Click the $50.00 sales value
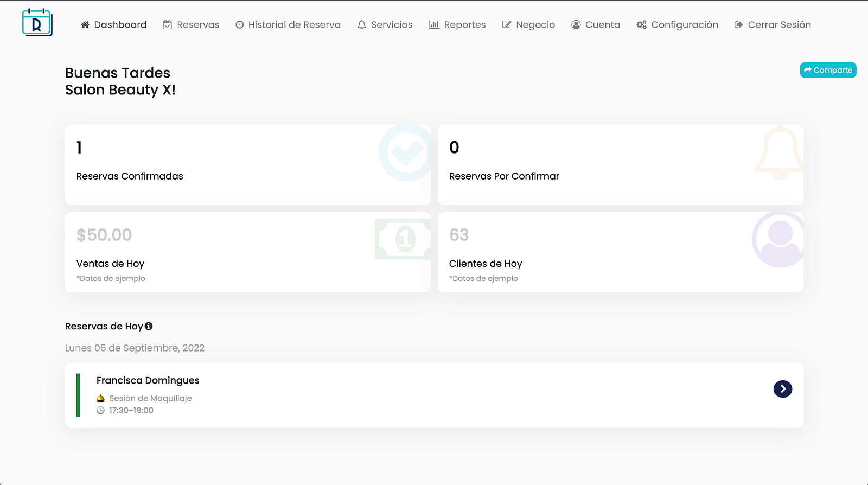The height and width of the screenshot is (485, 868). (104, 235)
